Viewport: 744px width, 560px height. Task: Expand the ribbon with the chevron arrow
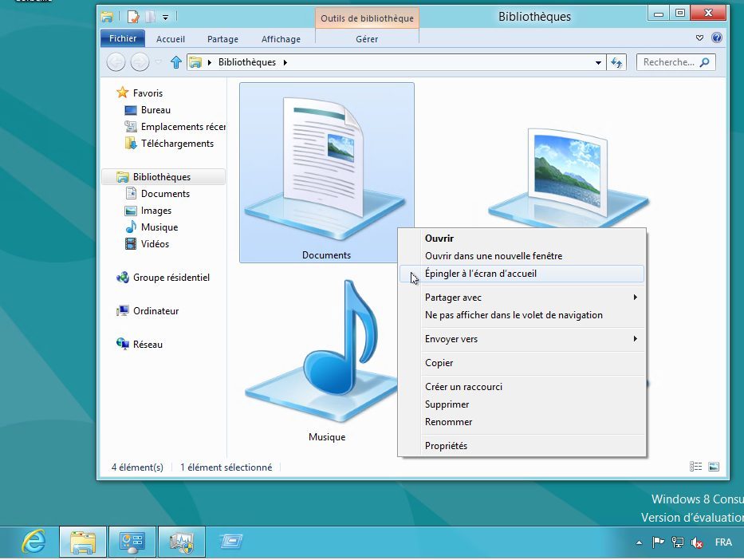[x=699, y=38]
